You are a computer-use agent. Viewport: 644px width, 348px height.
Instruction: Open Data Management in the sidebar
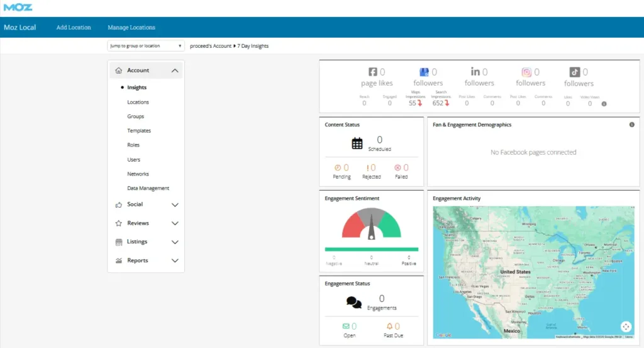click(x=148, y=188)
